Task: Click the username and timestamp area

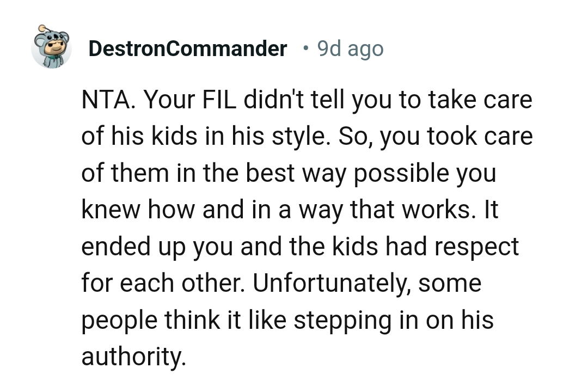Action: click(234, 49)
